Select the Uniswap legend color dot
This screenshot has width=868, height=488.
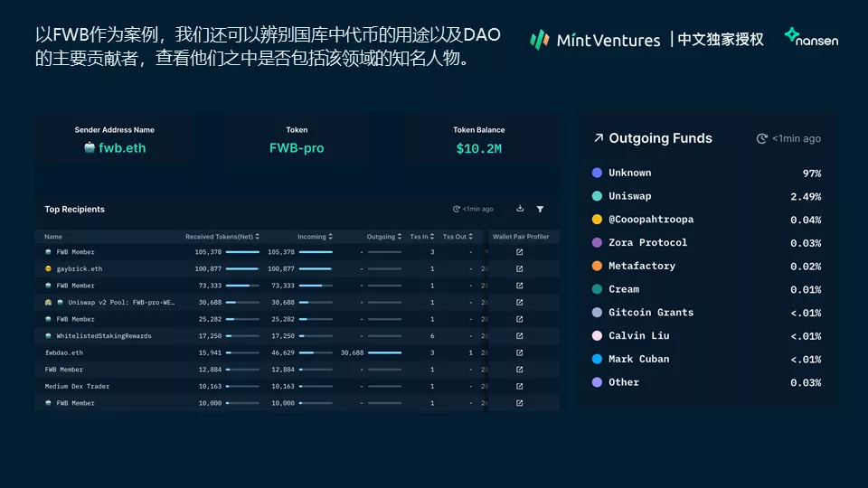597,196
